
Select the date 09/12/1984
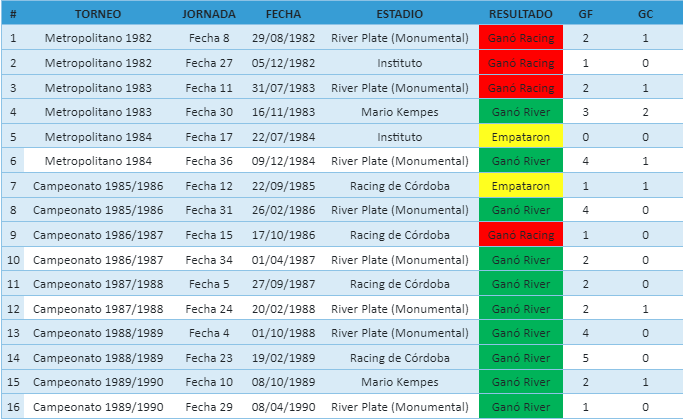click(284, 161)
